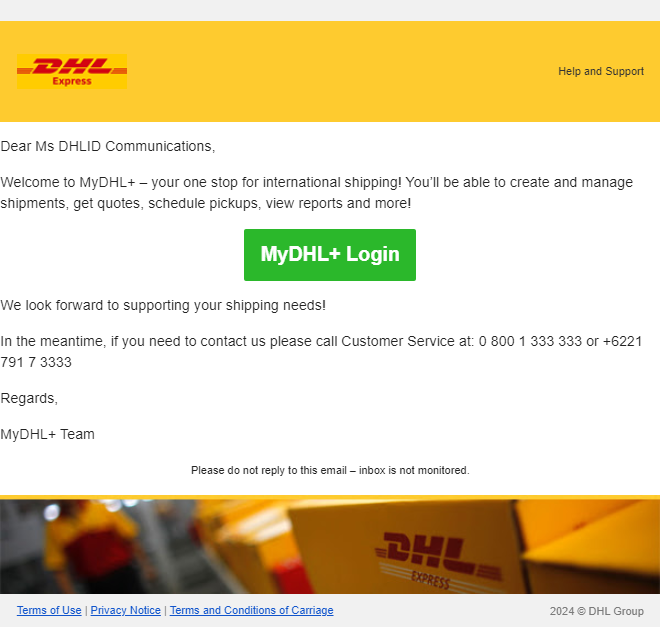
Task: Click the DHL Express logo in header
Action: [x=72, y=71]
